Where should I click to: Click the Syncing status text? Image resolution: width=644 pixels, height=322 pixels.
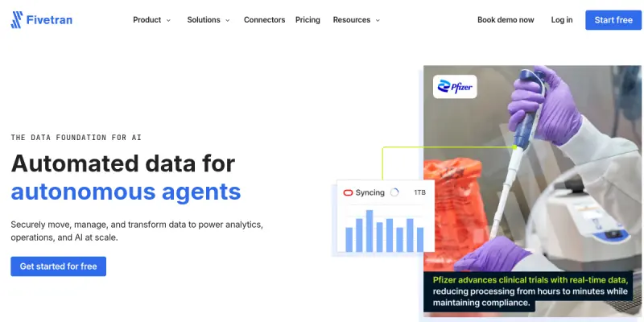coord(369,192)
